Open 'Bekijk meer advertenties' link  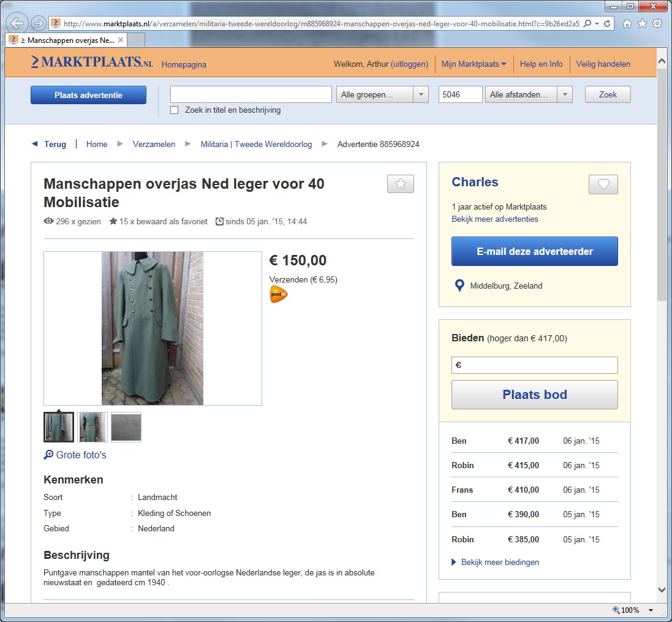click(x=494, y=219)
